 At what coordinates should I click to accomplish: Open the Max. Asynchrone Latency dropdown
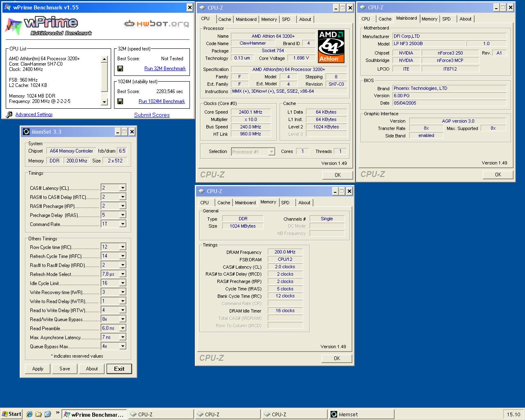tap(122, 337)
